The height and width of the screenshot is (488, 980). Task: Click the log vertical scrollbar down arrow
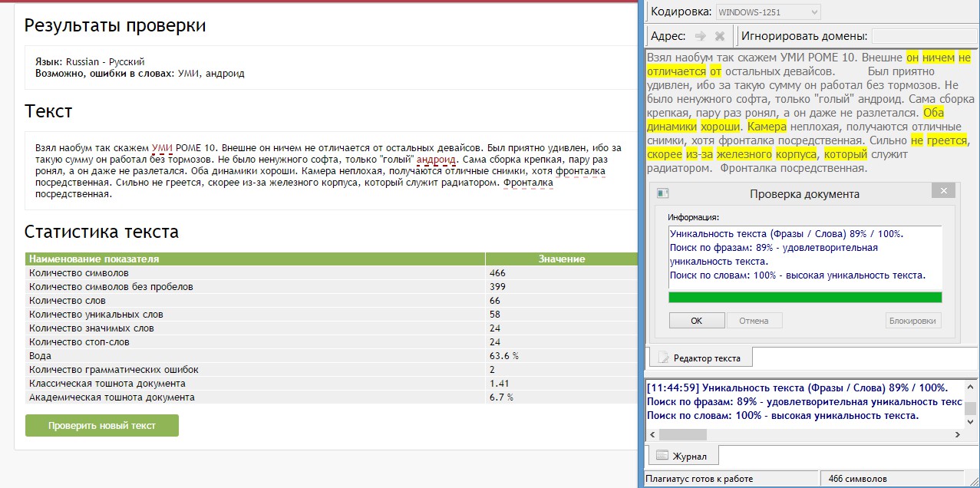[x=971, y=423]
